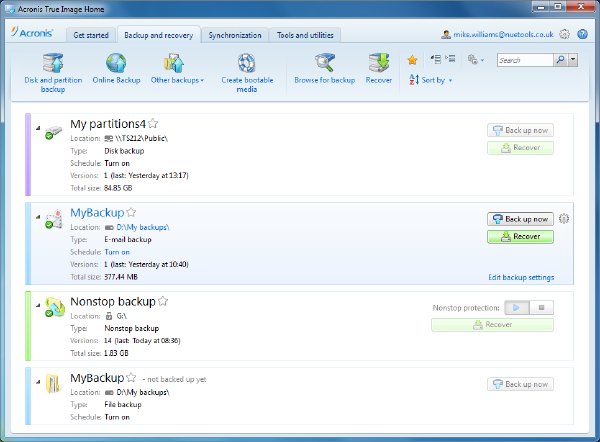Click Total size 84.85 GB text

[x=101, y=188]
